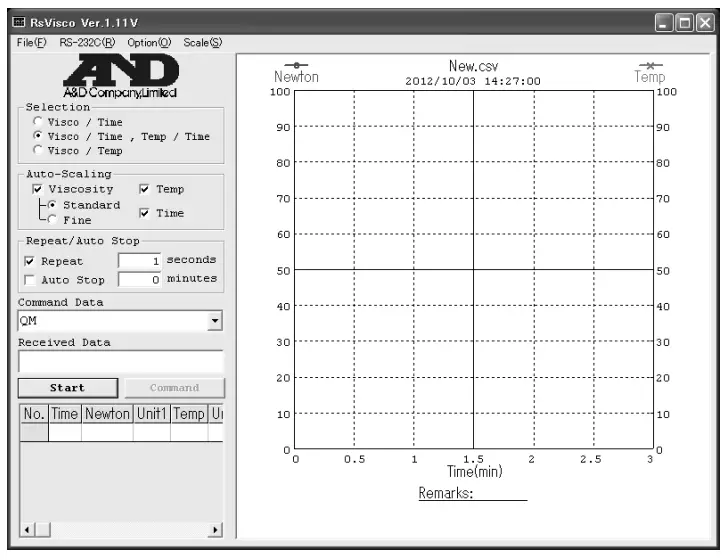Screen dimensions: 725x560
Task: Click the Command Data QM text box
Action: [x=113, y=320]
